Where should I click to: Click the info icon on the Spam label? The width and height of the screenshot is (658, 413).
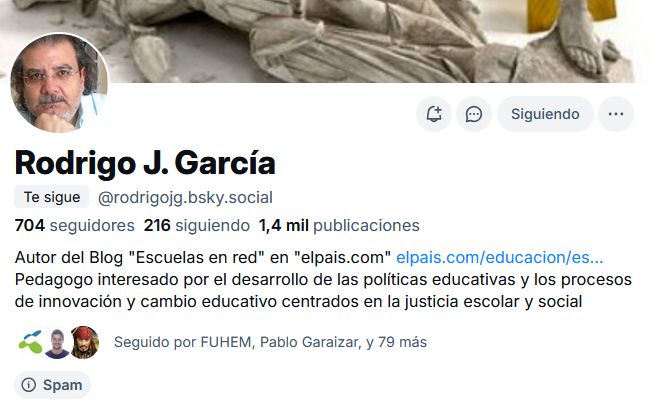[x=29, y=384]
